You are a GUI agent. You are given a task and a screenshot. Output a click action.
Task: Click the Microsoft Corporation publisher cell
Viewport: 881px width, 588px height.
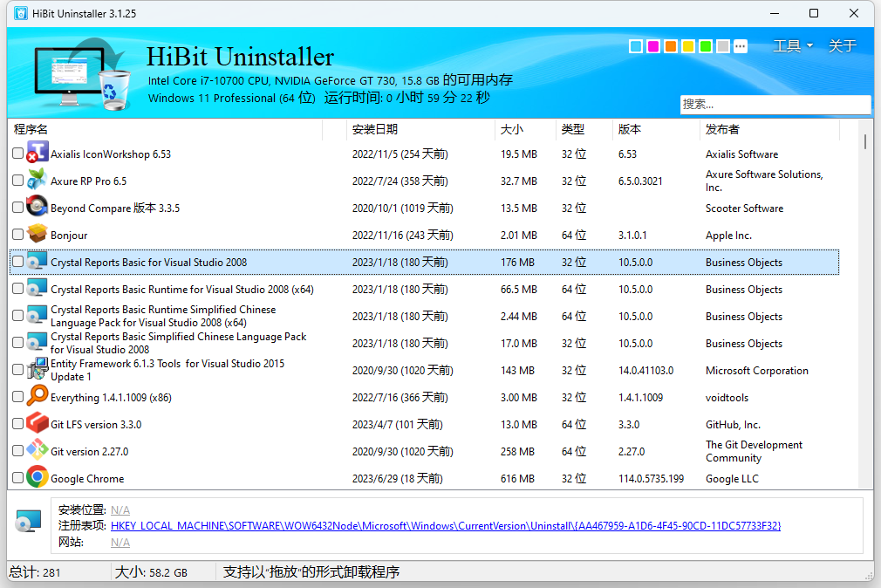click(757, 371)
